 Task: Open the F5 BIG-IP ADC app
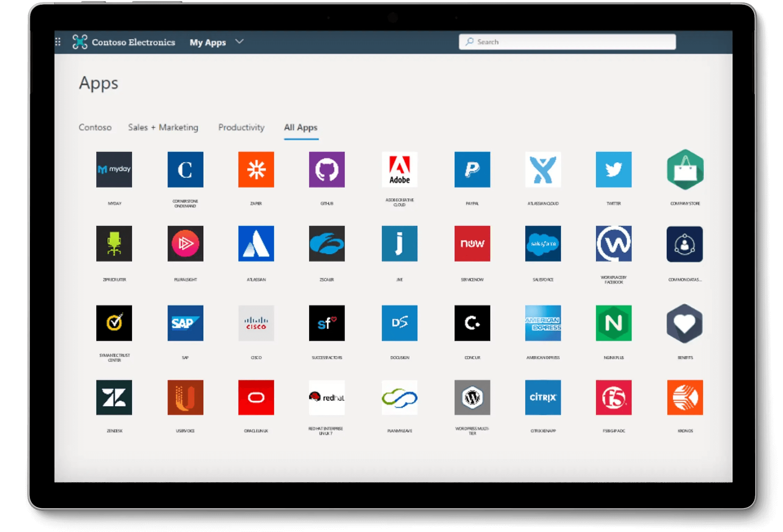pyautogui.click(x=614, y=397)
